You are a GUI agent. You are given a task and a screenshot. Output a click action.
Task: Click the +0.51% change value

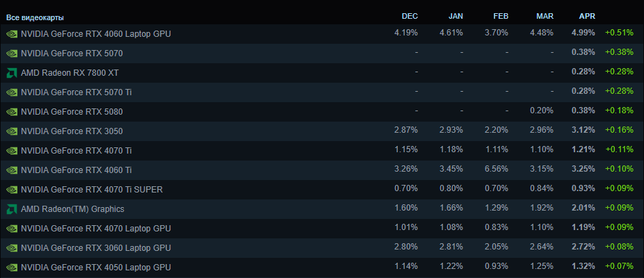click(618, 33)
